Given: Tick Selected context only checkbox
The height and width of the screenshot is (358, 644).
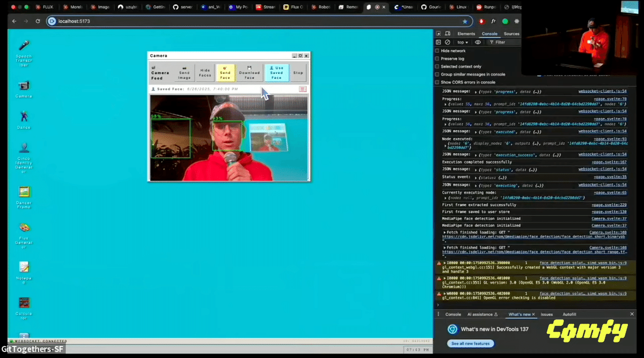Looking at the screenshot, I should point(437,66).
